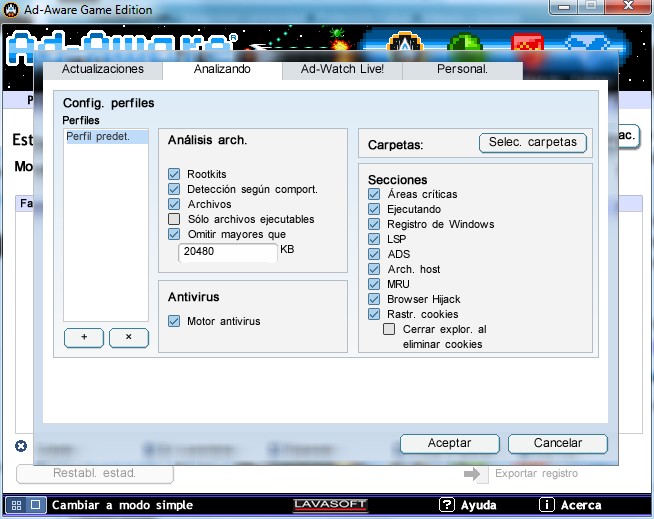
Task: Toggle Arch. host checkbox
Action: (x=374, y=269)
